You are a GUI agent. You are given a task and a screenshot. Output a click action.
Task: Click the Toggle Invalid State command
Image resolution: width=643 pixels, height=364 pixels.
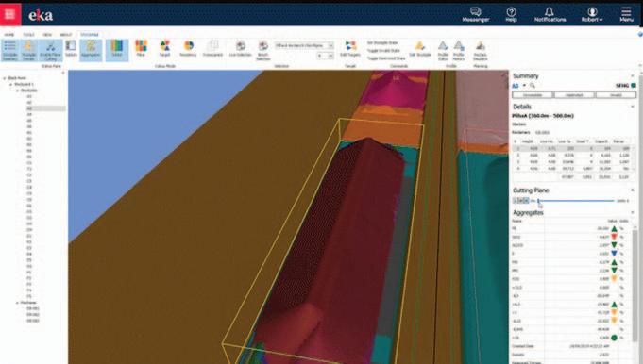[383, 50]
